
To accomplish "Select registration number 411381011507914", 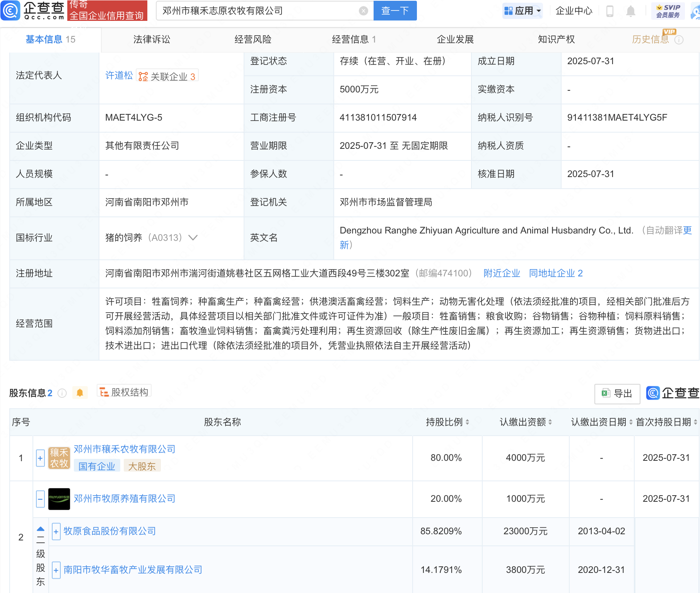I will pos(378,118).
